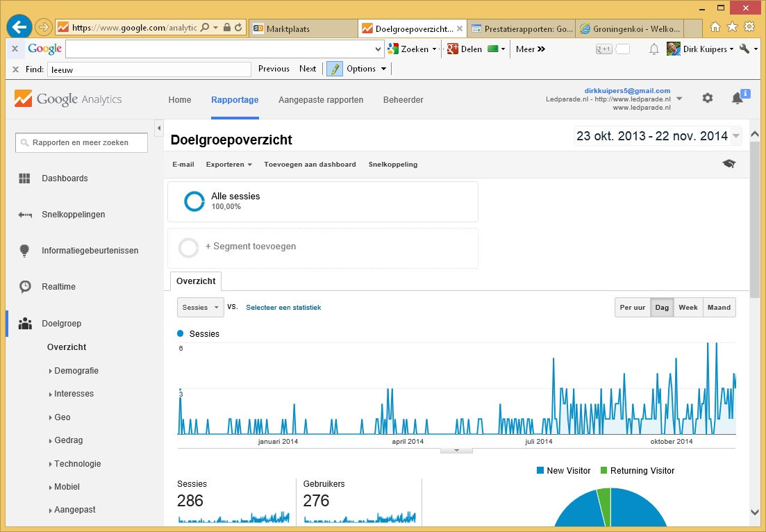Viewport: 766px width, 532px height.
Task: Open Snelkoppelingen in the sidebar
Action: tap(74, 215)
